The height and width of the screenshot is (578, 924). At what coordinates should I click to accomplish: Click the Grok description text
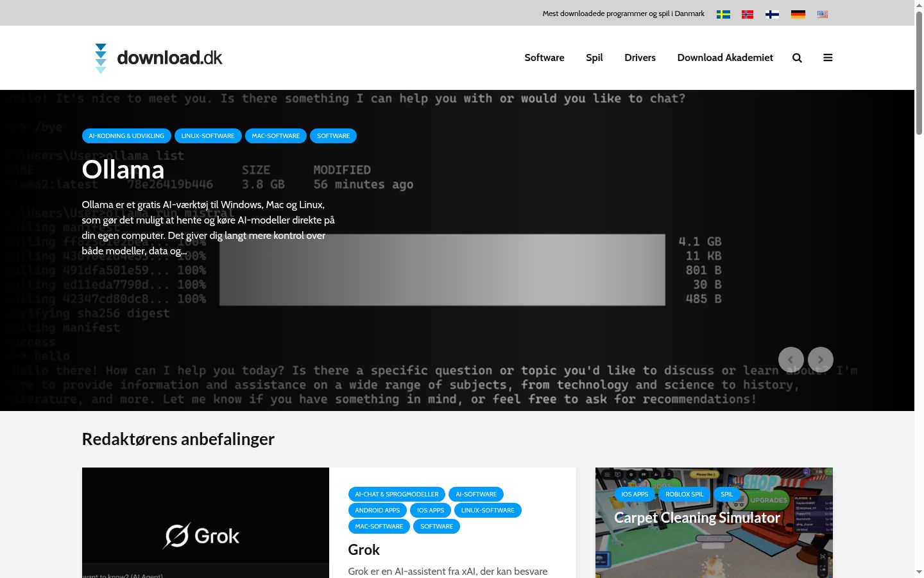(448, 572)
